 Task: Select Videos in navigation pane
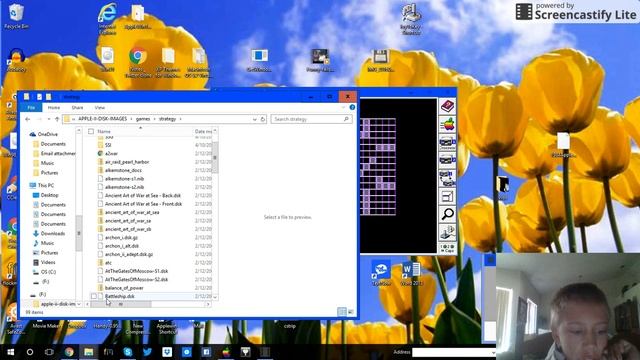click(x=48, y=262)
